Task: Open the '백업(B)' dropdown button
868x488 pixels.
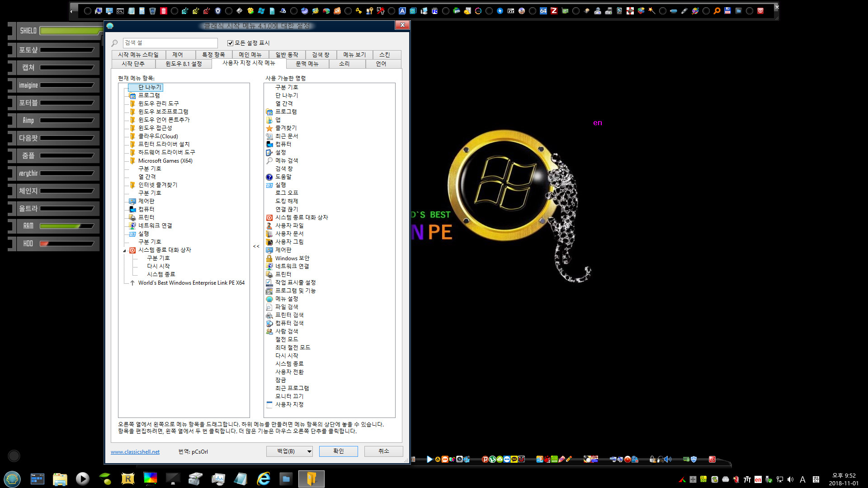Action: [289, 451]
